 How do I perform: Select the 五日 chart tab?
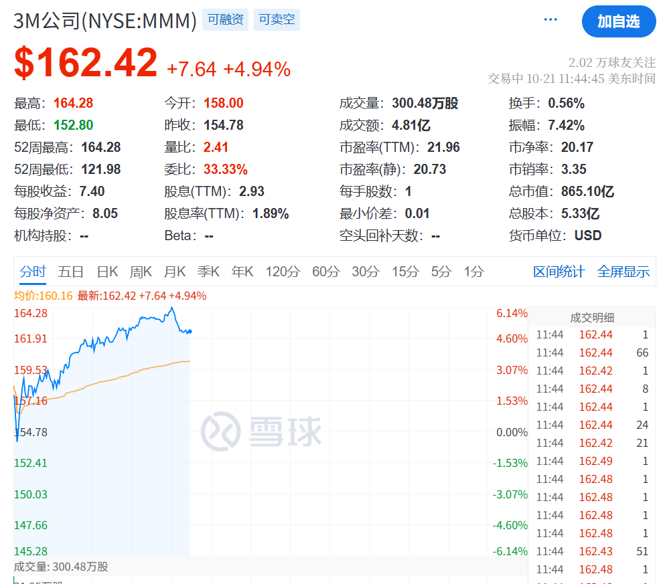tap(71, 271)
